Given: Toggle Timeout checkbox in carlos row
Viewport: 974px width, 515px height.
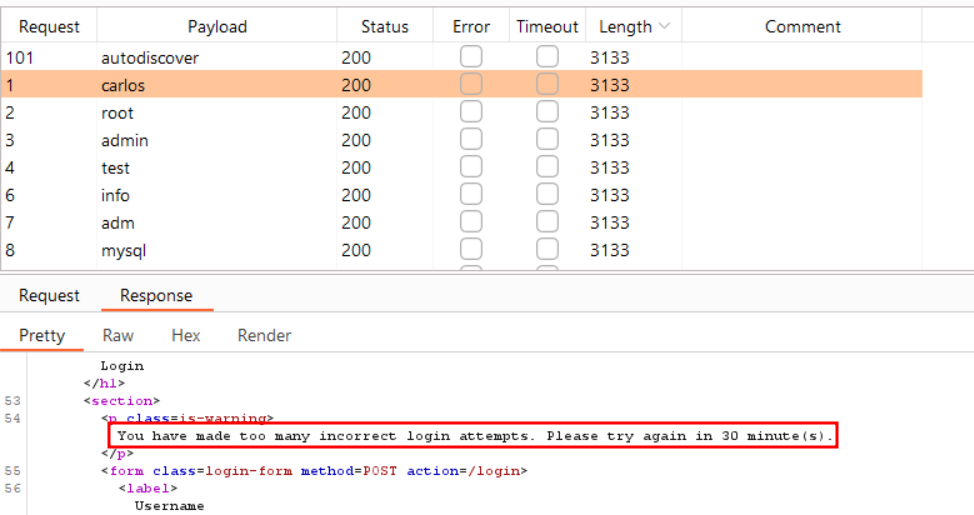Looking at the screenshot, I should [x=547, y=84].
